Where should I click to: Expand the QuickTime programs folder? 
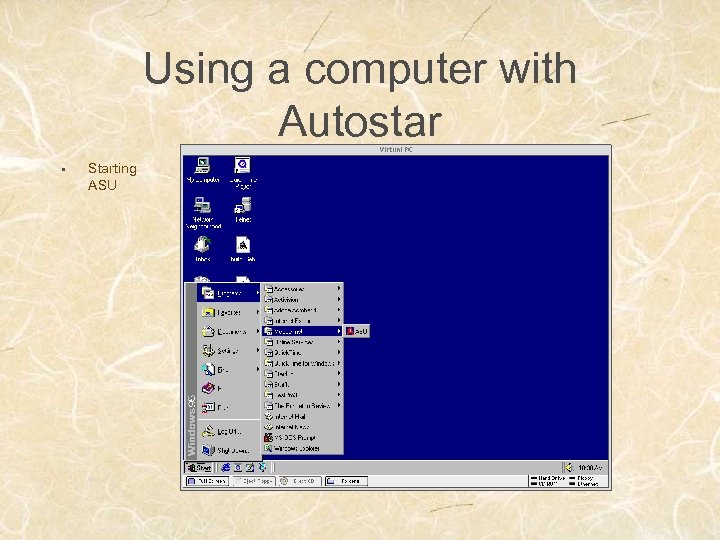(x=303, y=353)
